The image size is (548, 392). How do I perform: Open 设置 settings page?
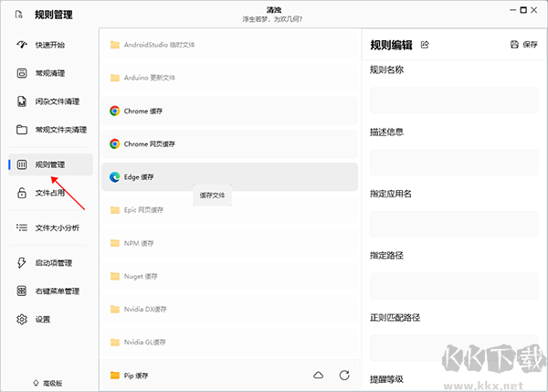[50, 319]
